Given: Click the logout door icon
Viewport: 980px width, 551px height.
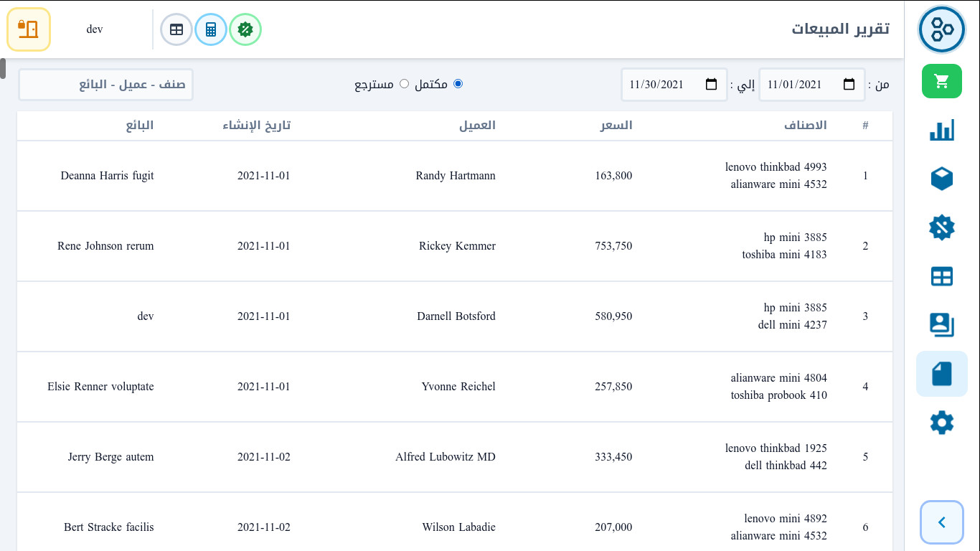Looking at the screenshot, I should coord(29,29).
